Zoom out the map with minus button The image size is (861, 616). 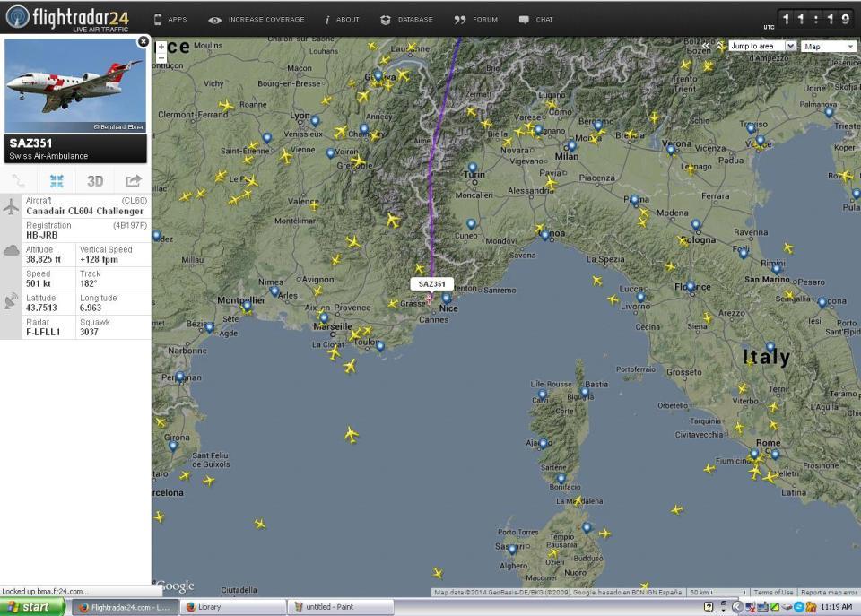tap(161, 58)
